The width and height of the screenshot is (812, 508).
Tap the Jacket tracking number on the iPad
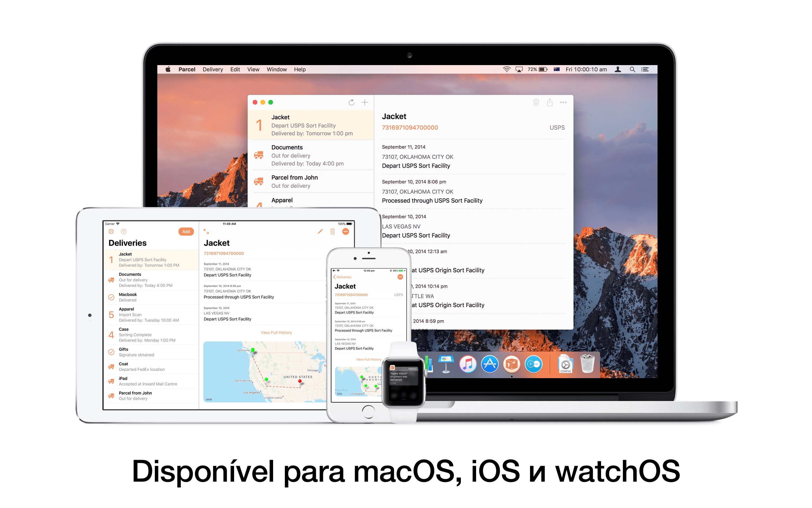pyautogui.click(x=224, y=254)
